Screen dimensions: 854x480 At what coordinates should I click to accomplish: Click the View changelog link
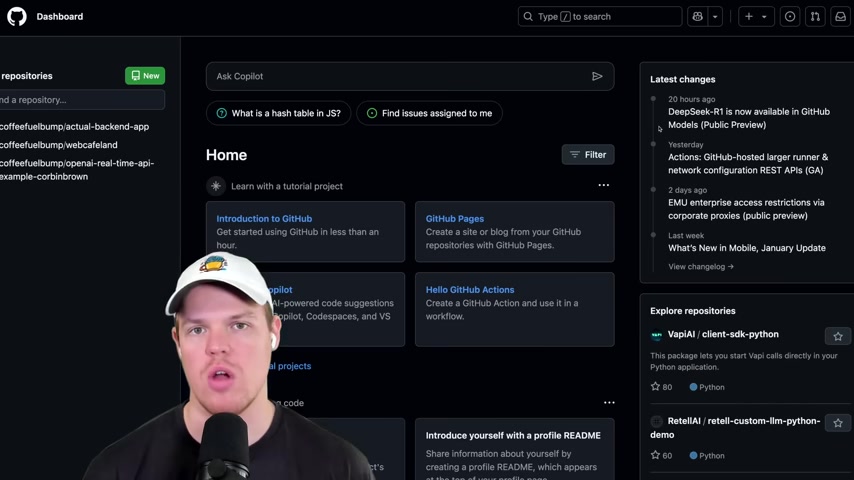point(701,266)
